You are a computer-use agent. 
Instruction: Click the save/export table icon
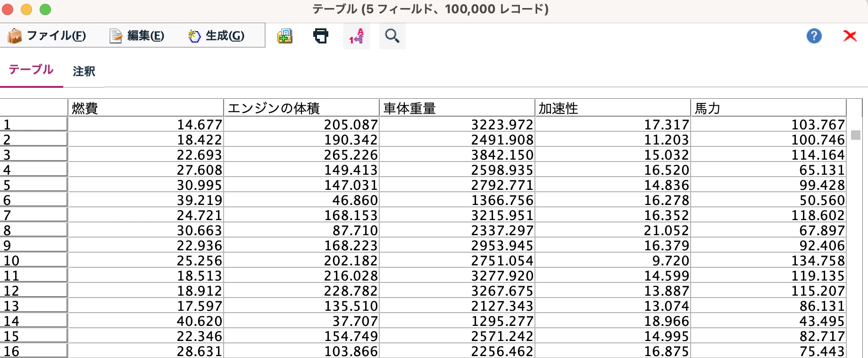point(284,36)
